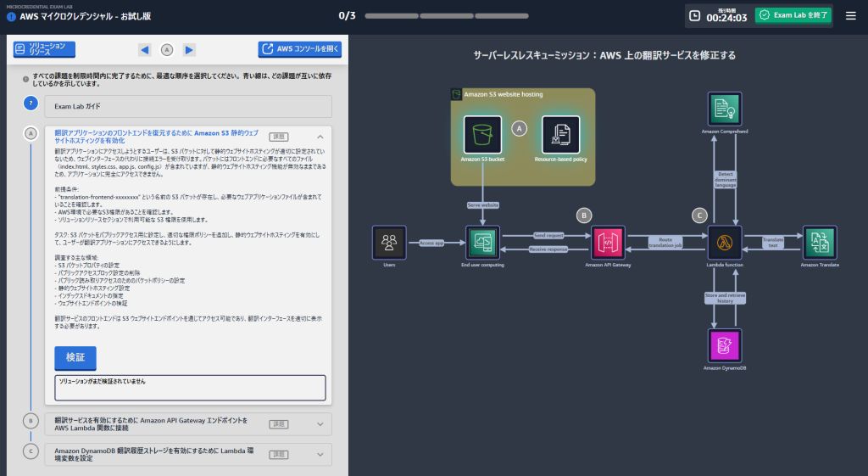The height and width of the screenshot is (476, 868).
Task: Open ソリューションリソース panel
Action: tap(44, 48)
